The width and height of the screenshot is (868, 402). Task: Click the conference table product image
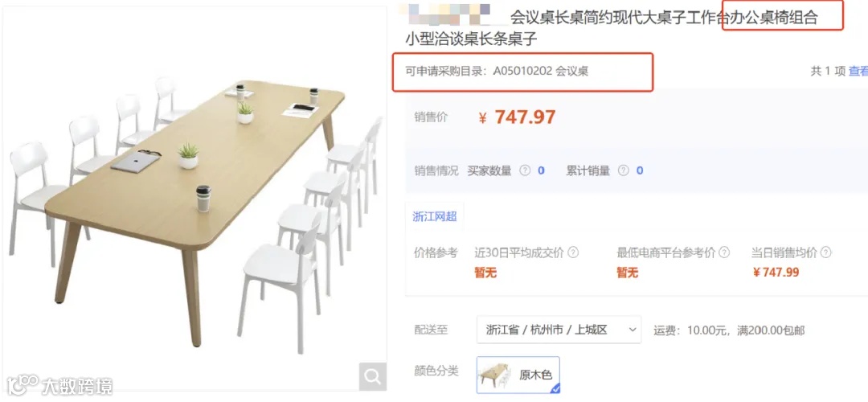coord(194,199)
